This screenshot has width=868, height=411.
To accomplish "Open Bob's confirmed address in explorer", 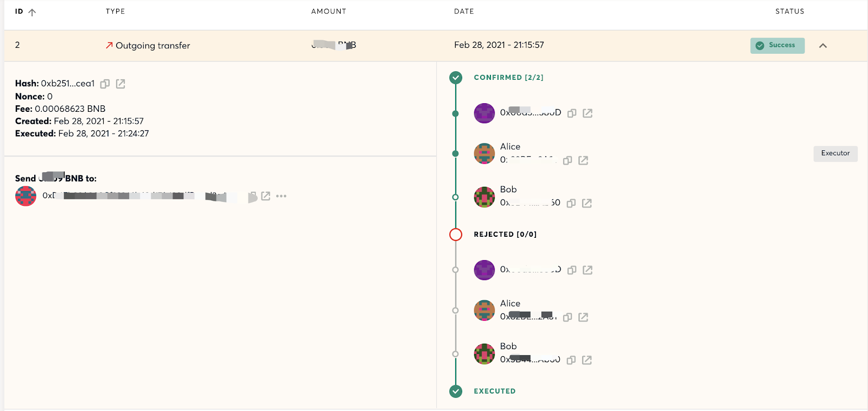I will click(x=587, y=203).
